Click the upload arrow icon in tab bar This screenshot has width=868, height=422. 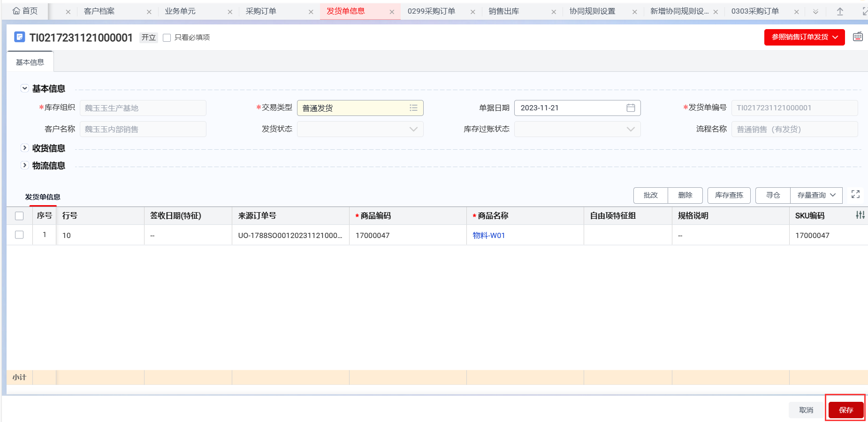click(840, 12)
